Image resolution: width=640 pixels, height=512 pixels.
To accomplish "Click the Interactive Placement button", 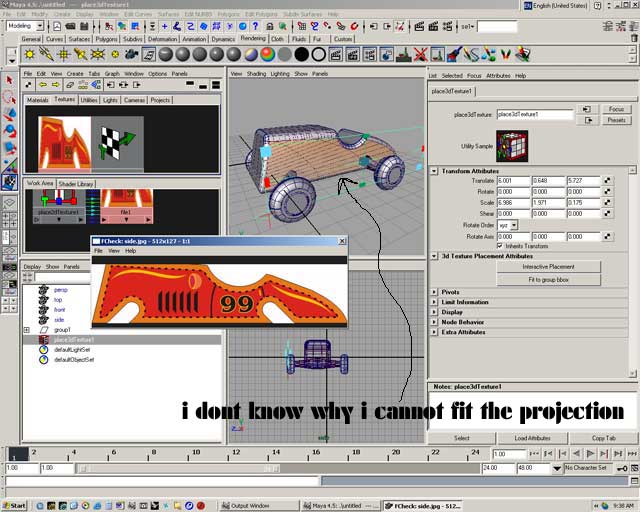I will [x=549, y=267].
